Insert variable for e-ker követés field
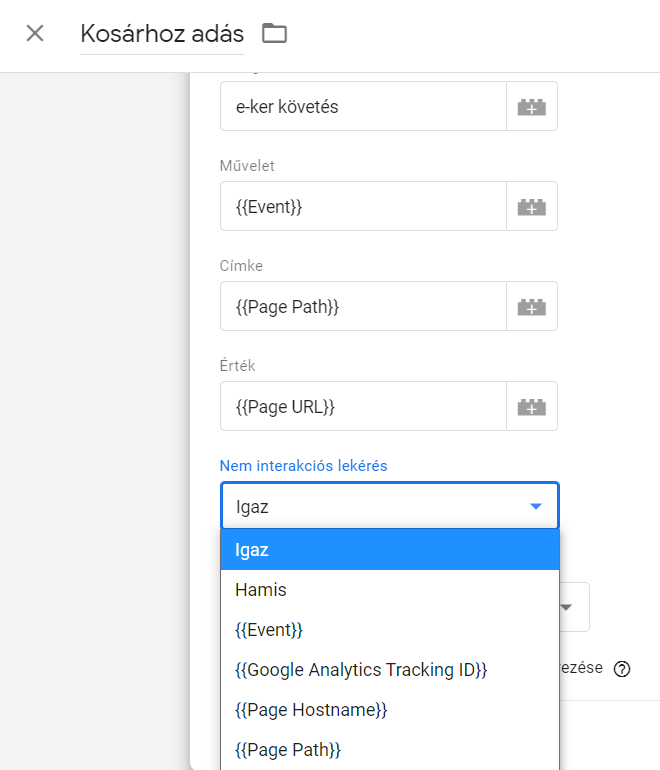This screenshot has height=770, width=660. pyautogui.click(x=532, y=106)
